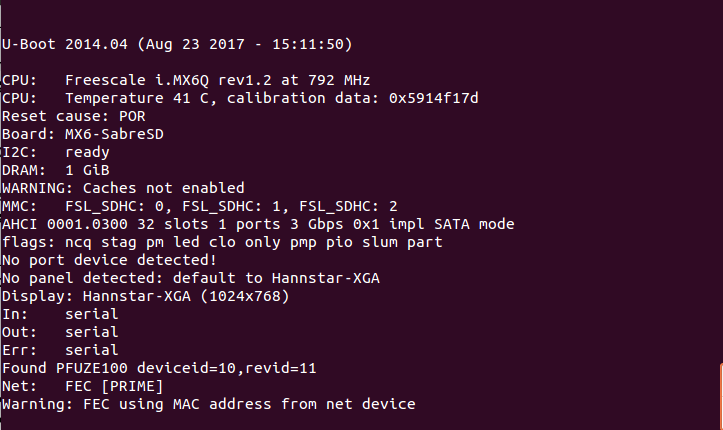Click the I2C: ready line
This screenshot has height=430, width=723.
(x=56, y=151)
